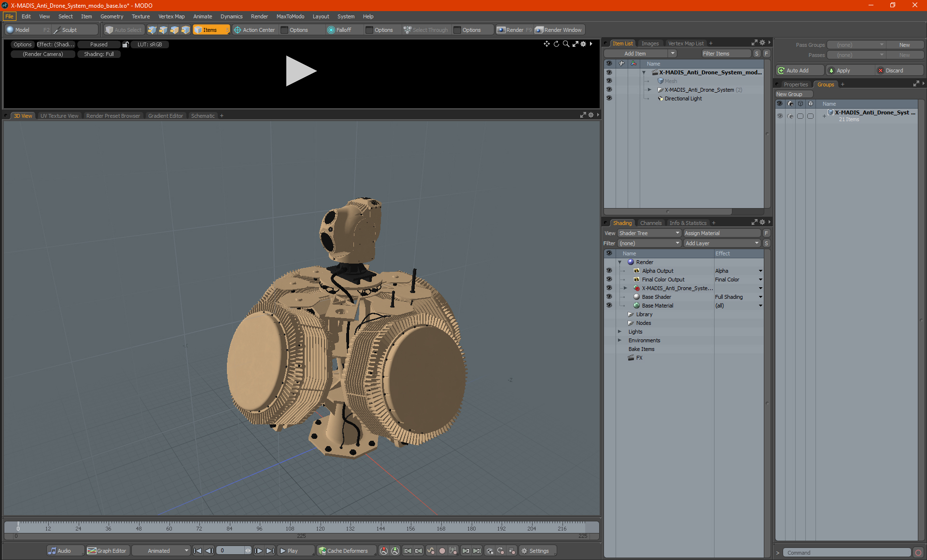Go to first frame
927x560 pixels.
[197, 551]
